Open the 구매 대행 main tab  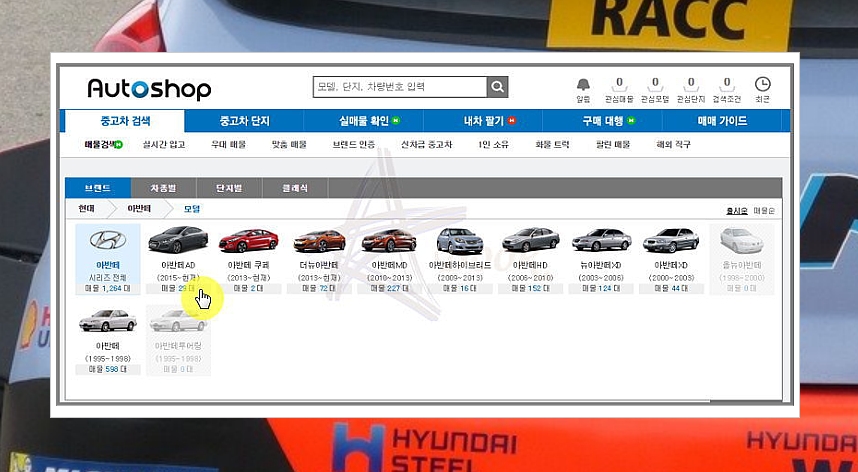[x=602, y=121]
